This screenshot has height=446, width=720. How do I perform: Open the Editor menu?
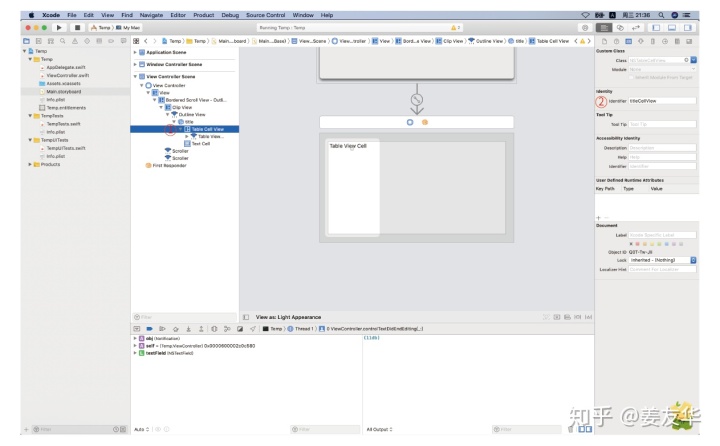(178, 15)
